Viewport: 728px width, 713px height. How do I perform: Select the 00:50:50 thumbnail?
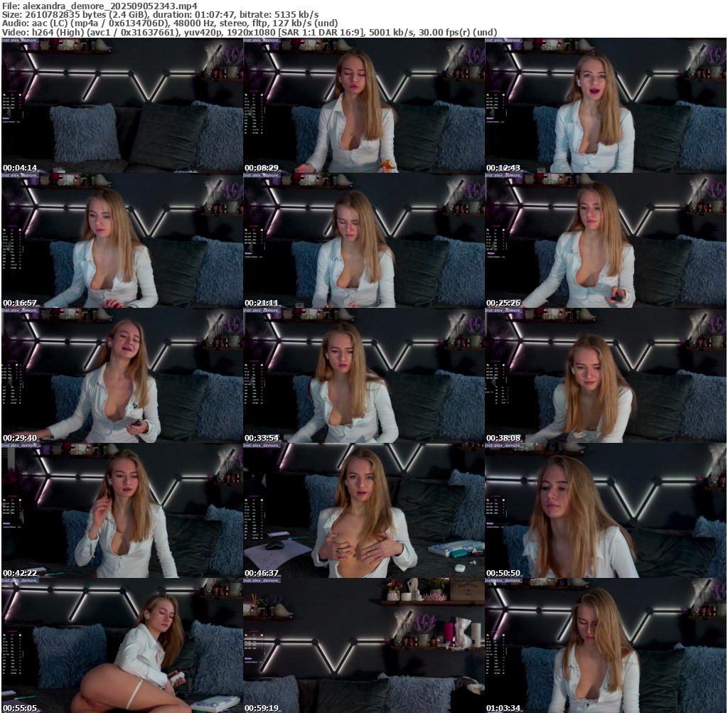pyautogui.click(x=606, y=510)
